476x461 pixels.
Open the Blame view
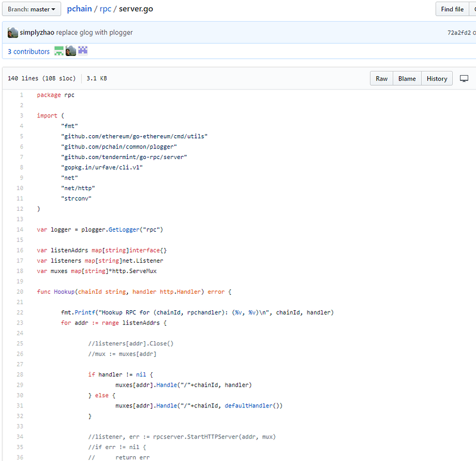pos(407,79)
